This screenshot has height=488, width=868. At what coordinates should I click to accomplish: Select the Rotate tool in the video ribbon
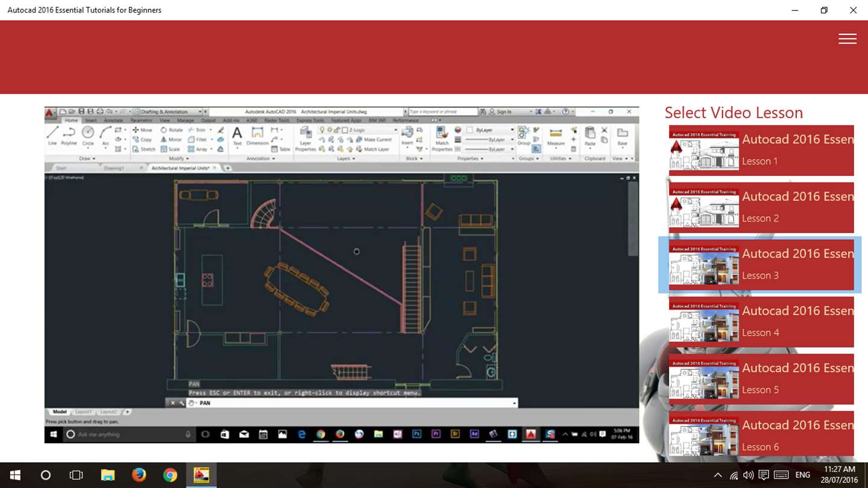pos(171,130)
